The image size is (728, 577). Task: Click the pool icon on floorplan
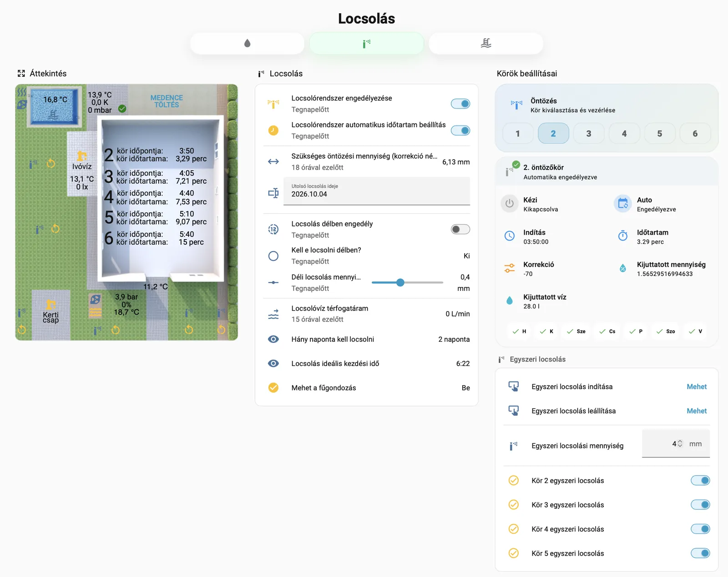point(53,115)
